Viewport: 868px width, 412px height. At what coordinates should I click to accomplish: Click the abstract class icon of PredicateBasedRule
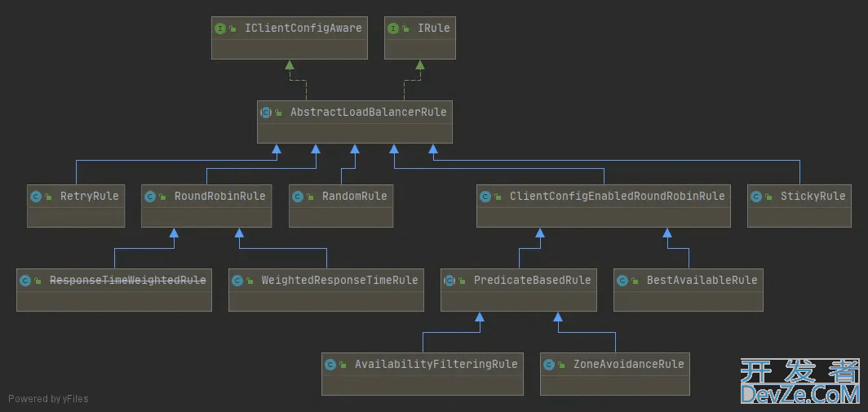(449, 281)
